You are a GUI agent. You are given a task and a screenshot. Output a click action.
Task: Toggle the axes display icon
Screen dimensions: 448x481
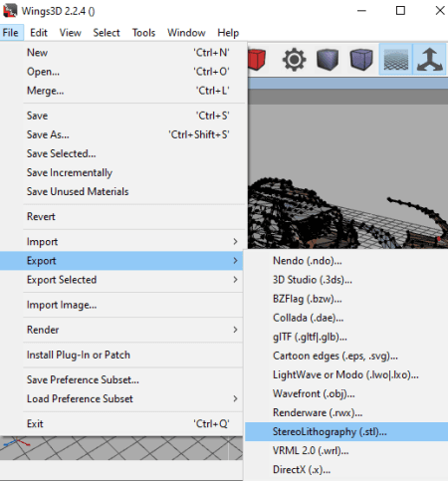point(430,60)
